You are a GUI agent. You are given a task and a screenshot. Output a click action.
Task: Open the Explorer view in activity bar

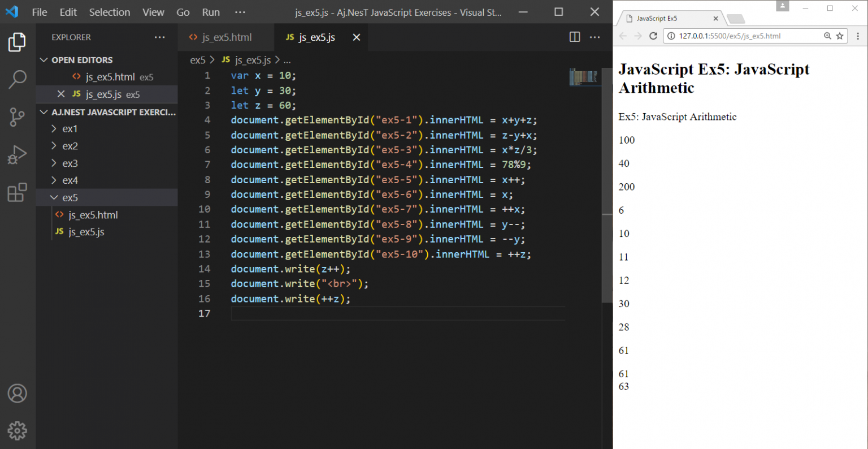17,42
